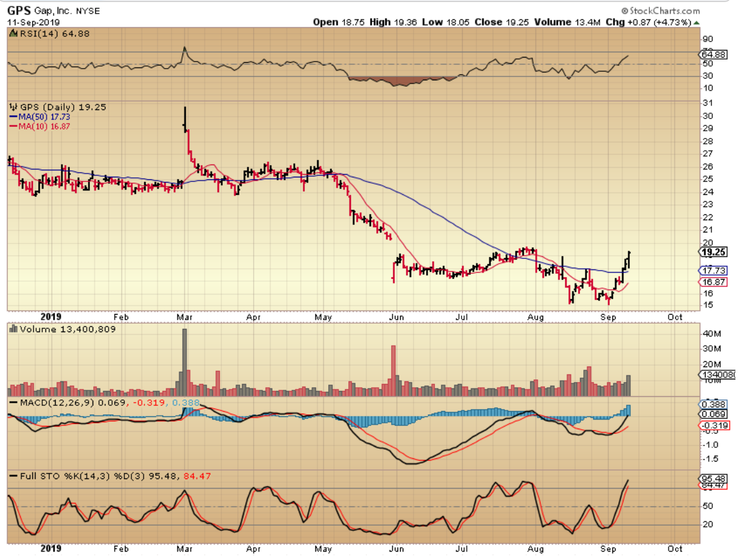
Task: Click the 0.388 MACD axis tag
Action: pyautogui.click(x=713, y=404)
